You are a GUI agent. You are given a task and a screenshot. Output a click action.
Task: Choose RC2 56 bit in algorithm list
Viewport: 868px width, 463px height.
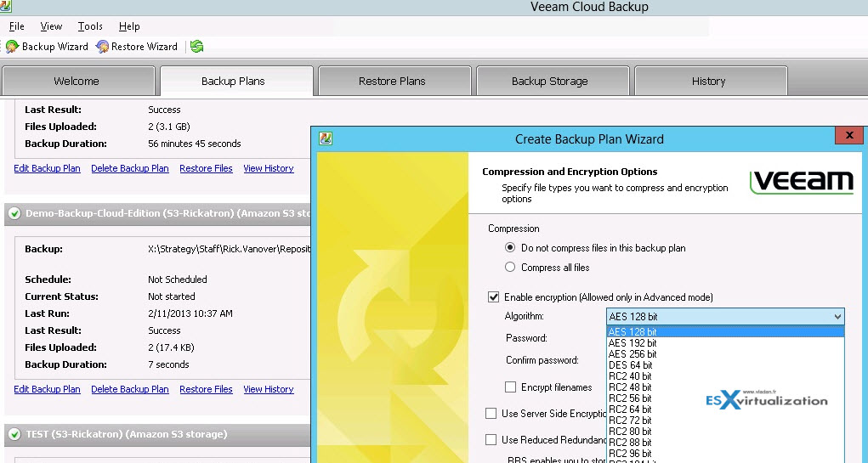click(x=725, y=398)
